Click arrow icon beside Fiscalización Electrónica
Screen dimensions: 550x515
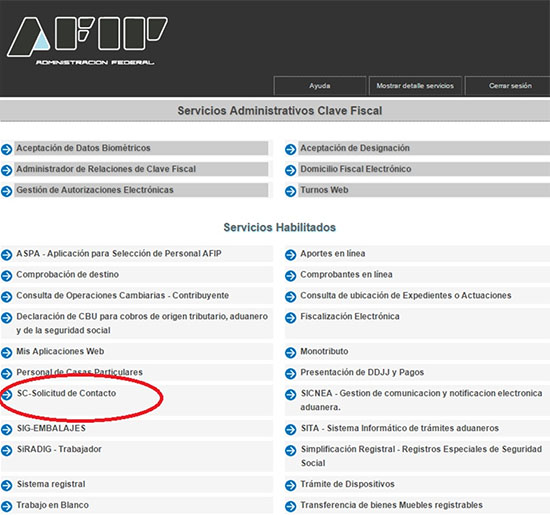[290, 318]
